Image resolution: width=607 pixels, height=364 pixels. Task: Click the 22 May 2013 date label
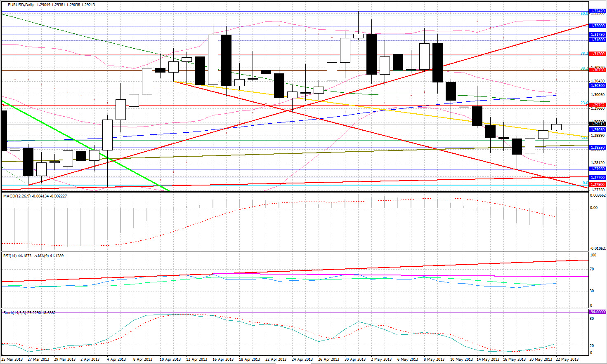pos(567,359)
